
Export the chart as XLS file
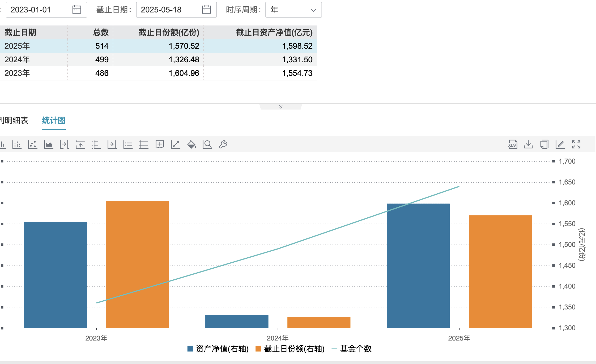click(512, 145)
